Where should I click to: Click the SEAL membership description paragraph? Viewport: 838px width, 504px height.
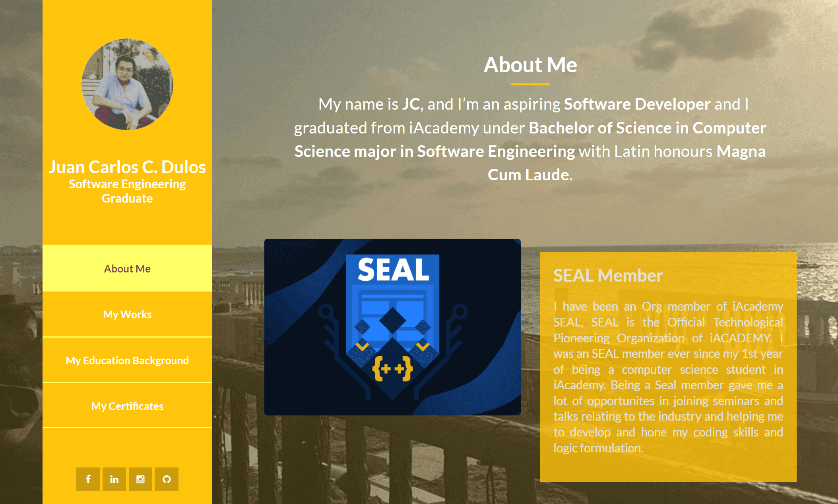[x=668, y=377]
